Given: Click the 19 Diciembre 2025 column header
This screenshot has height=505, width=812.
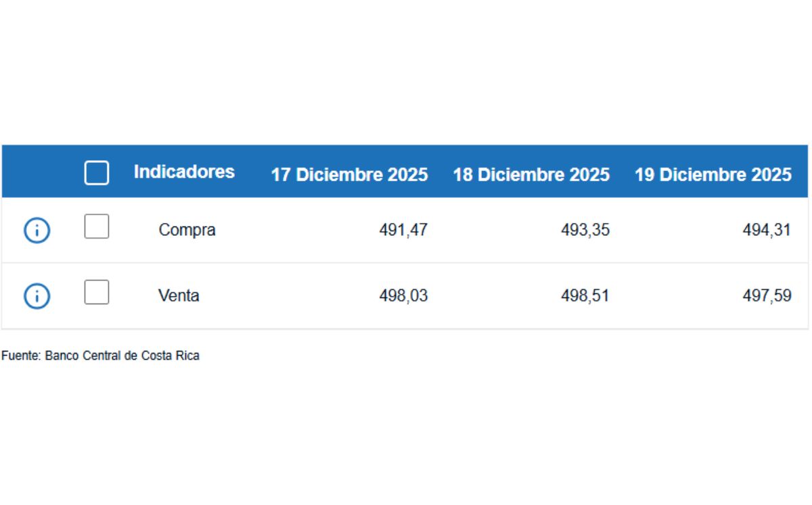Looking at the screenshot, I should pyautogui.click(x=713, y=174).
